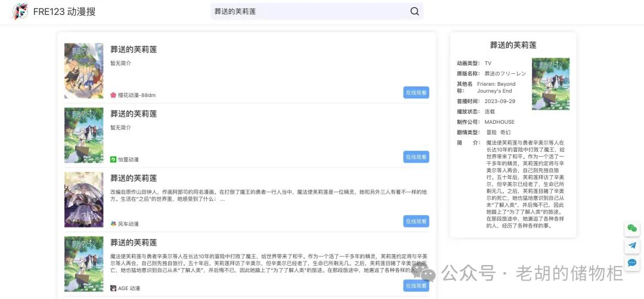Click 在线观看 for the 怡萱动漫 result

pyautogui.click(x=416, y=157)
